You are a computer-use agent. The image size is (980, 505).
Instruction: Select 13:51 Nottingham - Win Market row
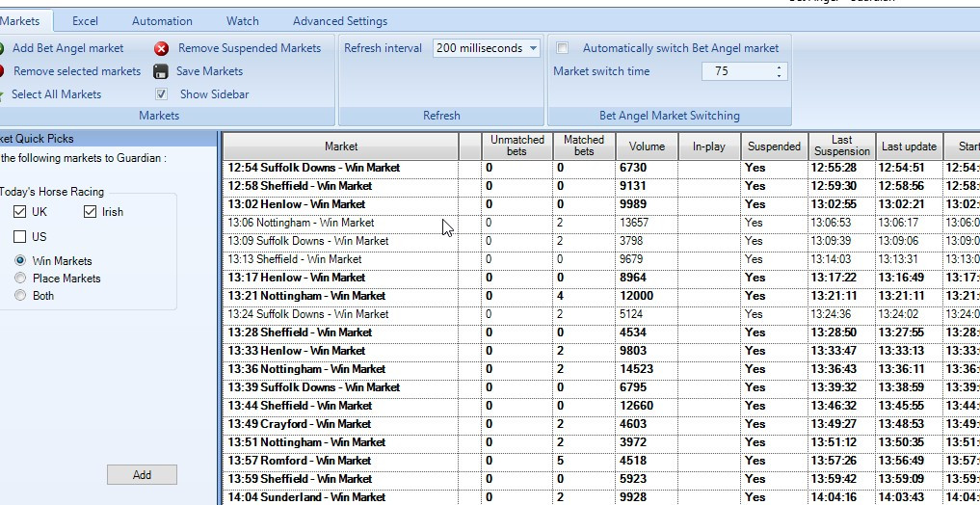tap(601, 441)
